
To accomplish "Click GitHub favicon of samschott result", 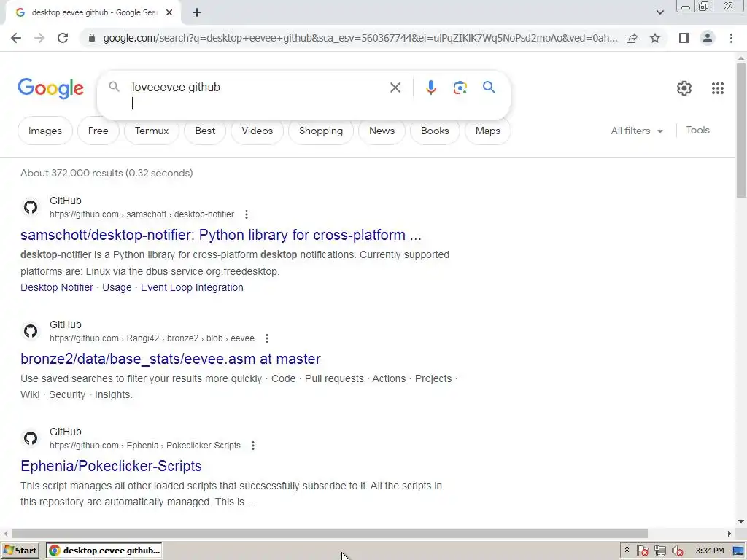I will pos(31,207).
